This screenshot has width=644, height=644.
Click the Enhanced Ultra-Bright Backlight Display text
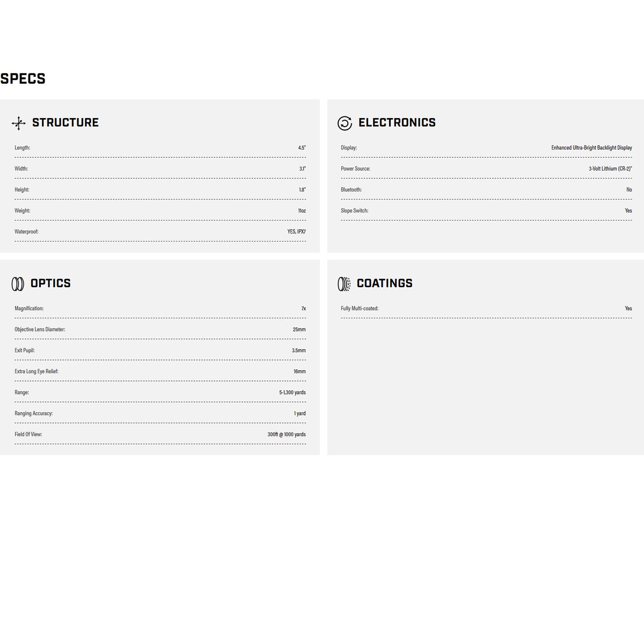591,148
